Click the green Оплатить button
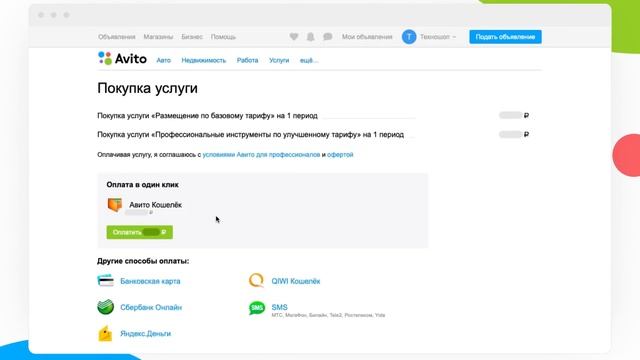Screen dimensions: 640x360 [x=140, y=232]
